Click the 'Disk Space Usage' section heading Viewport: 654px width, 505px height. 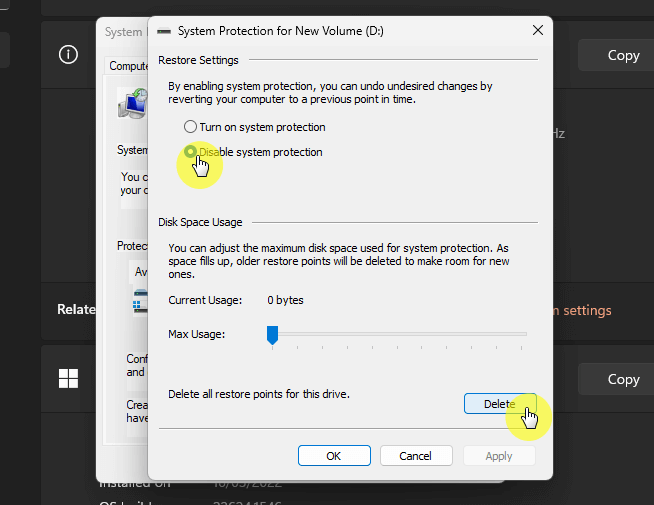click(200, 222)
